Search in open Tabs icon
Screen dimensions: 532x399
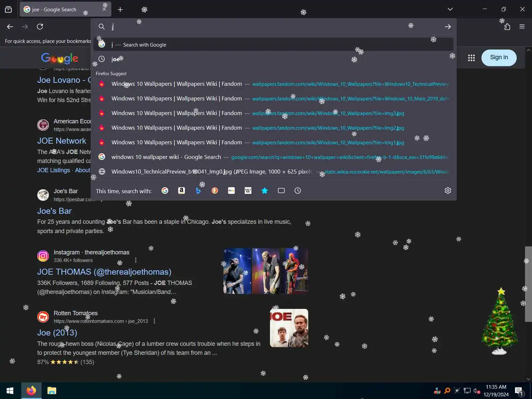pyautogui.click(x=281, y=191)
